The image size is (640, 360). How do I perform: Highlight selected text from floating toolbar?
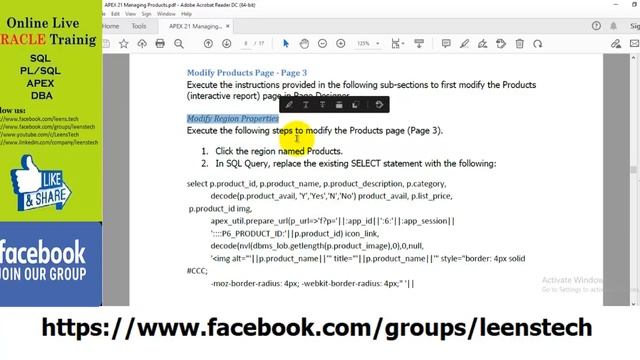coord(289,105)
